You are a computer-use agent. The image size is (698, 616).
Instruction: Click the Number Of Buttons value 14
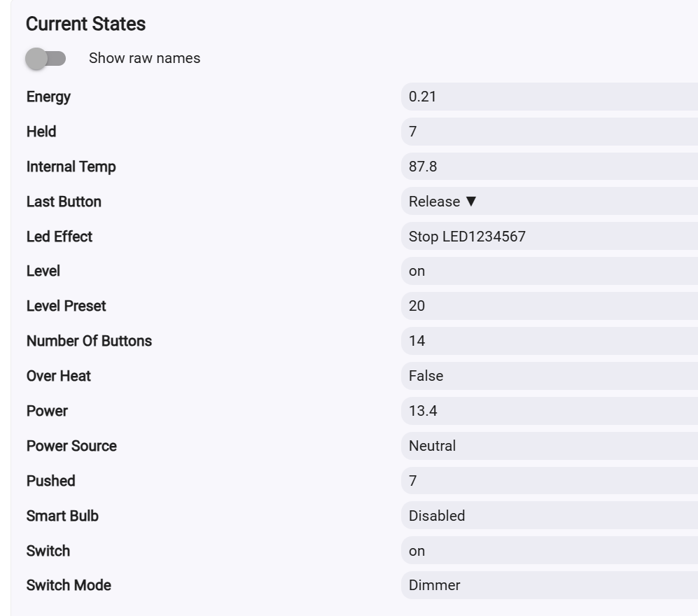pyautogui.click(x=550, y=341)
